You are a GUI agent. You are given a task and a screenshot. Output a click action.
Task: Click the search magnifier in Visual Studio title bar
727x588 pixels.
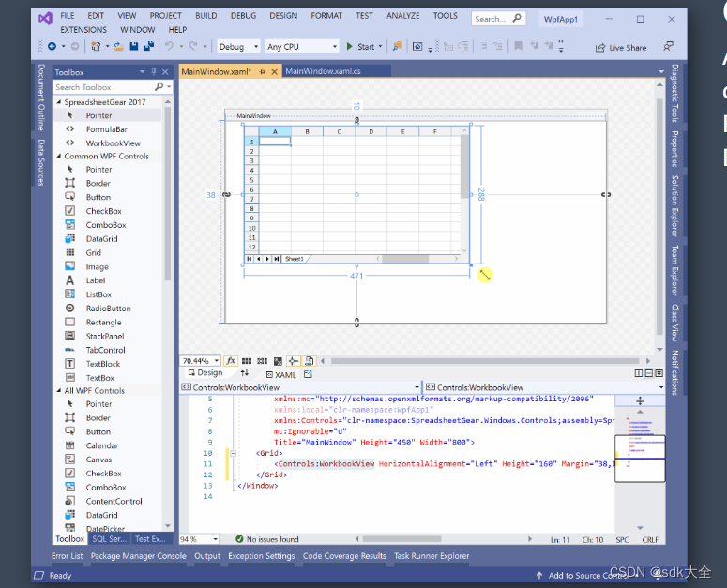[517, 19]
